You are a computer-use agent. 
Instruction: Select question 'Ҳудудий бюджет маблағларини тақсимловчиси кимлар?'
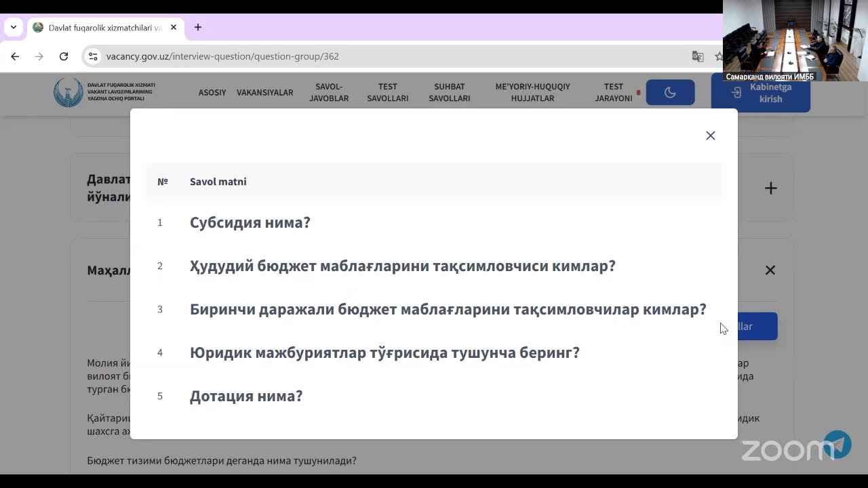click(403, 266)
